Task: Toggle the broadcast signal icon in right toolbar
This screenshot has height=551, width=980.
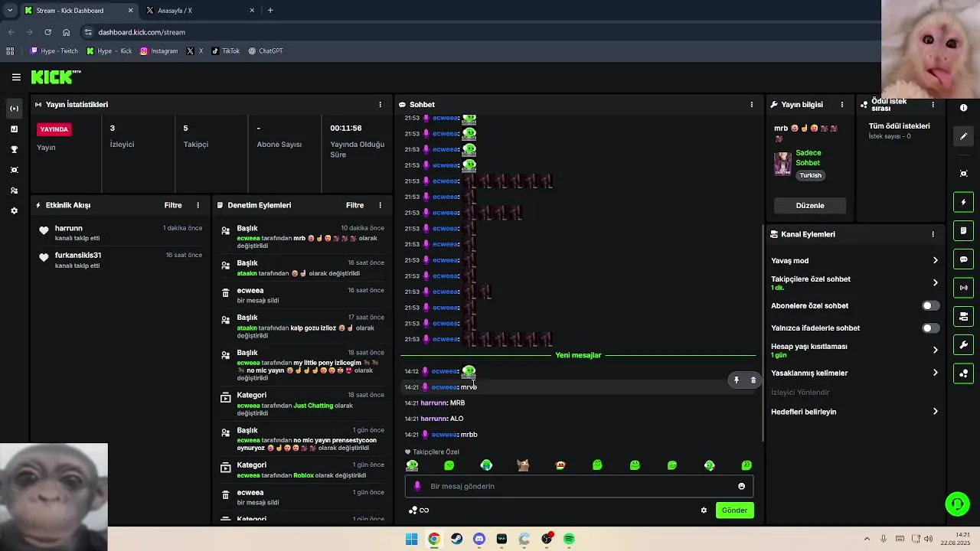Action: tap(964, 288)
